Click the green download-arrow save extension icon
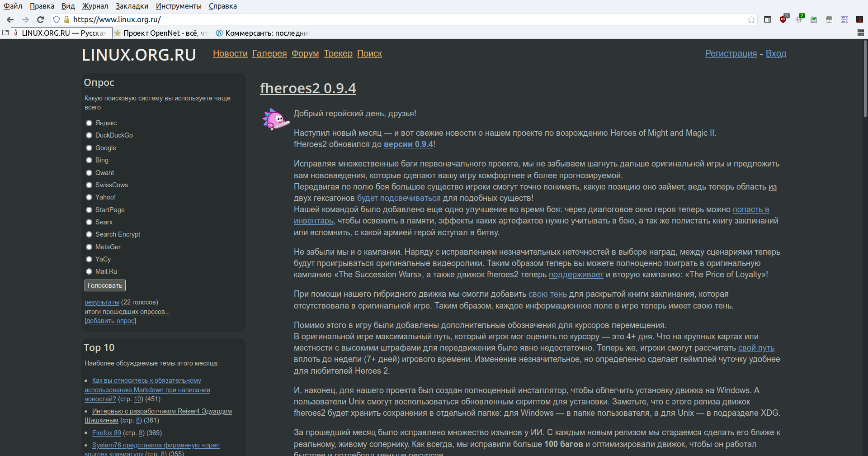This screenshot has height=456, width=868. tap(814, 19)
